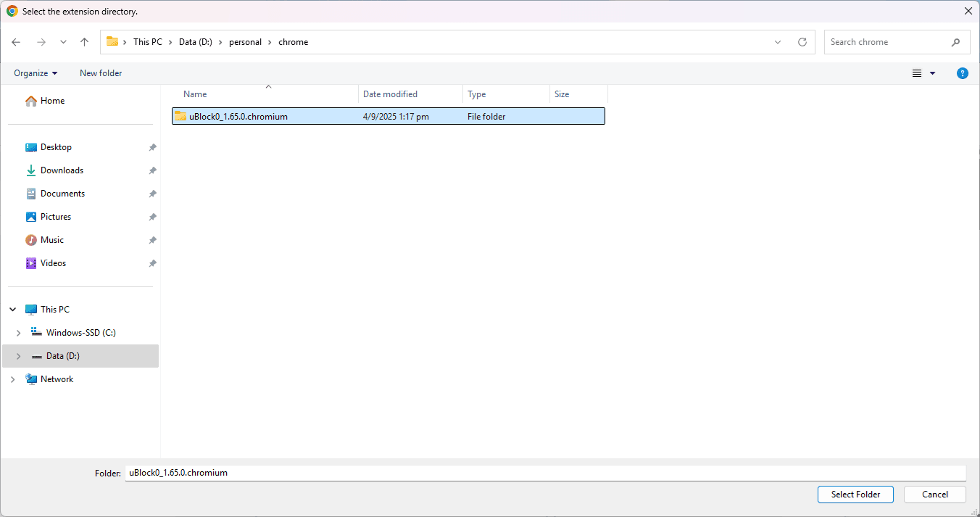The height and width of the screenshot is (517, 980).
Task: Click the uBlock0 folder icon
Action: [180, 116]
